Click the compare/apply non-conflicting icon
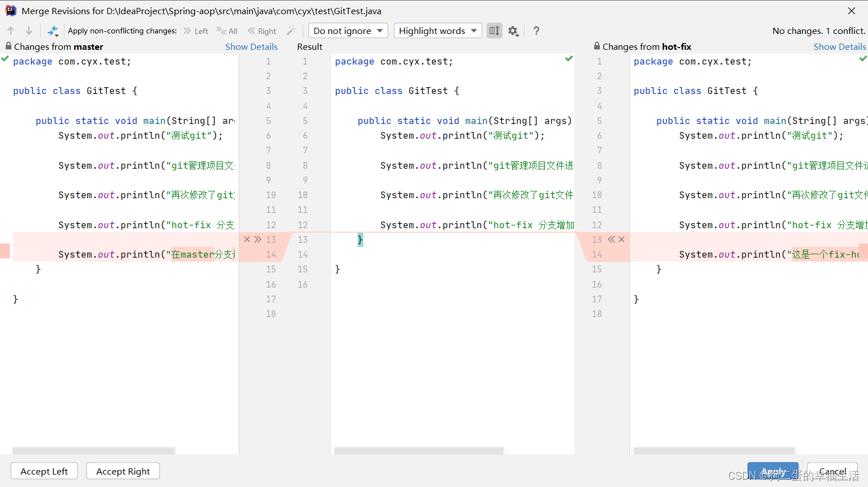The height and width of the screenshot is (487, 868). click(53, 31)
